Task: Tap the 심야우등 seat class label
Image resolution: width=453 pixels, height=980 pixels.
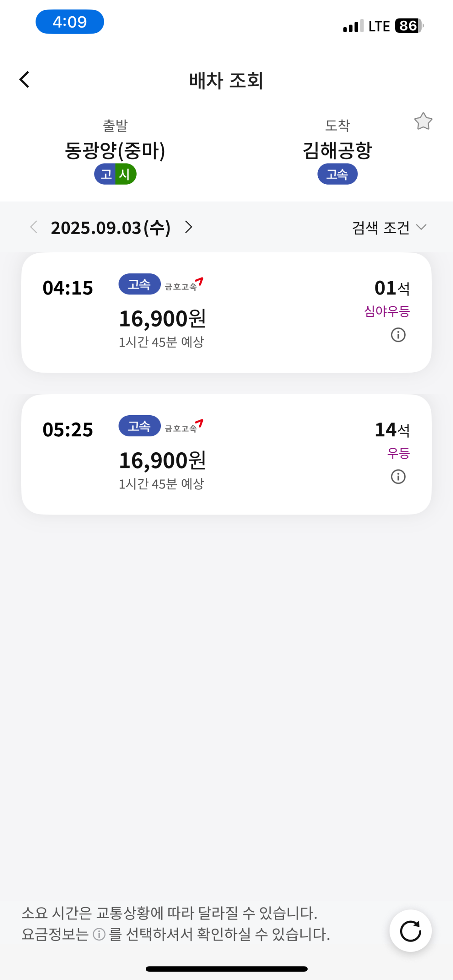Action: 387,311
